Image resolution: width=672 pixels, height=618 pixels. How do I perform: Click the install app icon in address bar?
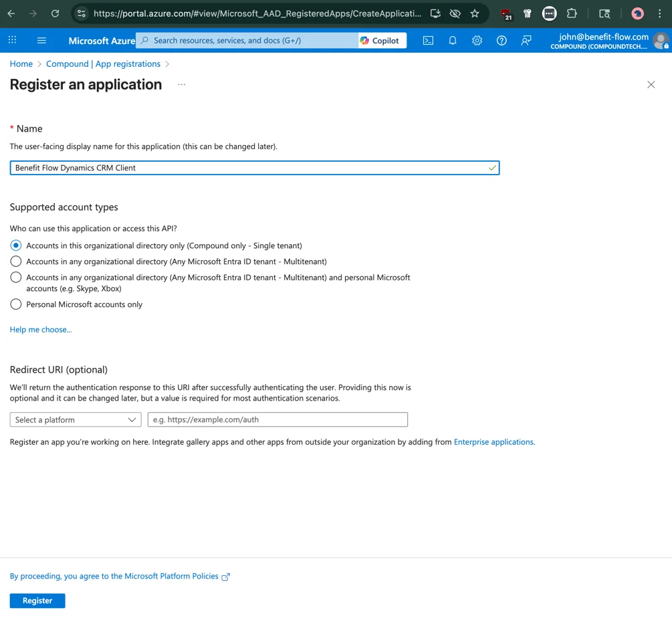(x=435, y=14)
